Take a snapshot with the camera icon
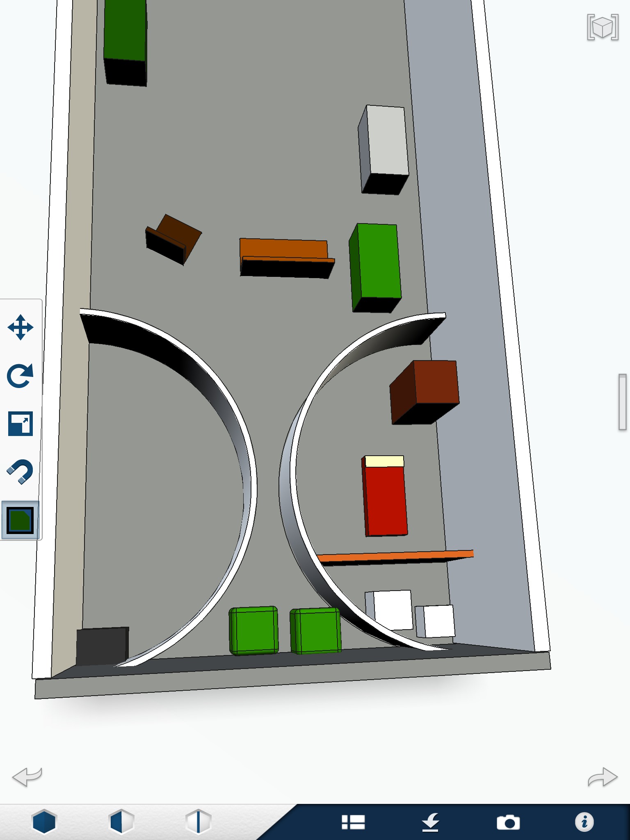This screenshot has width=630, height=840. [x=508, y=822]
